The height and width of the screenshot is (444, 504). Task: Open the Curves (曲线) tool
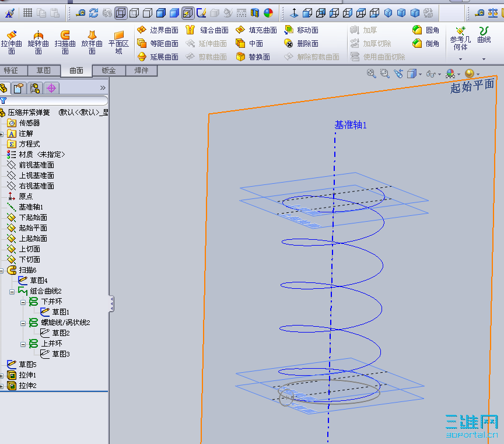(x=484, y=35)
